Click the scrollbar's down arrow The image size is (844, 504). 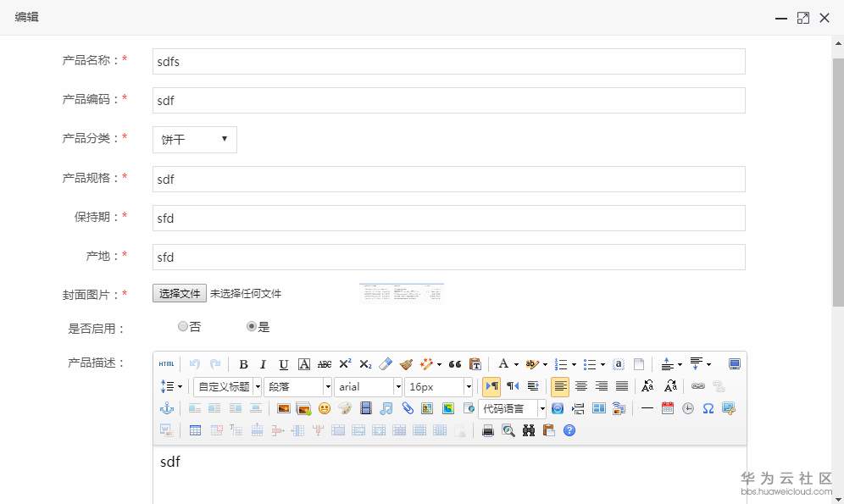click(838, 499)
